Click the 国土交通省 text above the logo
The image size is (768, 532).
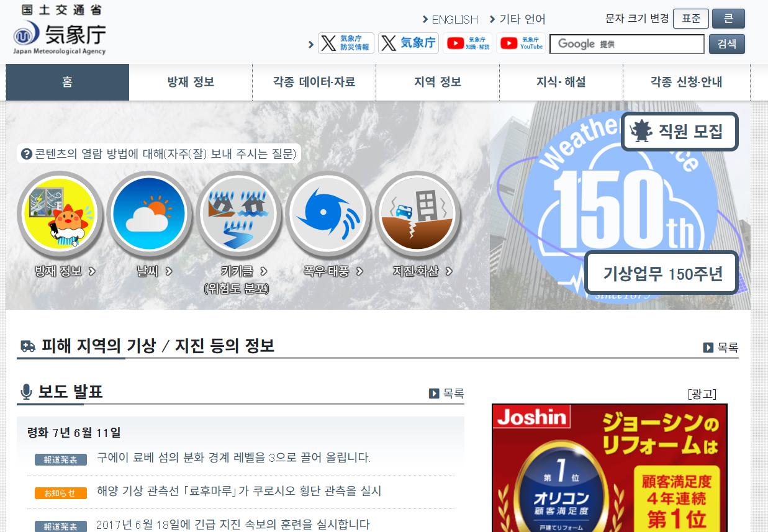tap(61, 9)
